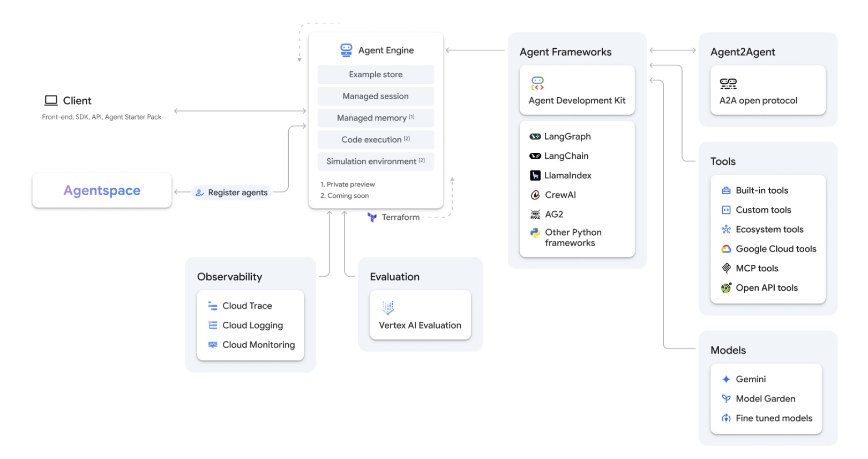Click the A2A open protocol icon
Screen dimensions: 868x459
(x=728, y=83)
